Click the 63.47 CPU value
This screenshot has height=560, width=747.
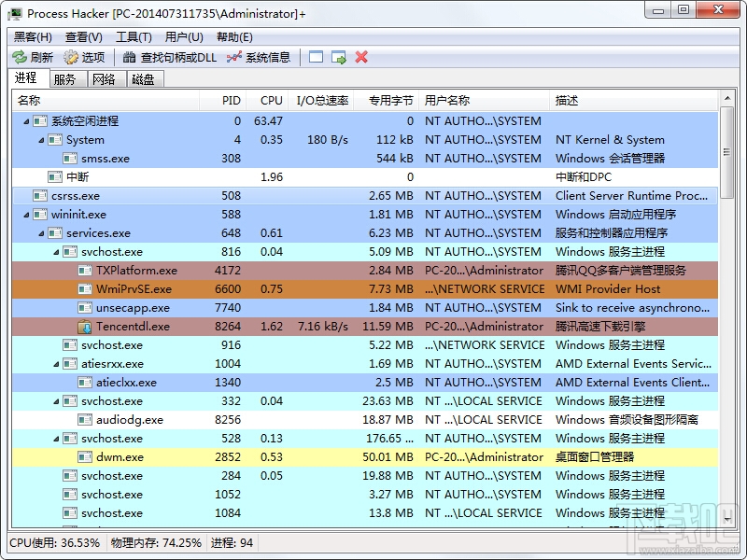click(x=268, y=121)
